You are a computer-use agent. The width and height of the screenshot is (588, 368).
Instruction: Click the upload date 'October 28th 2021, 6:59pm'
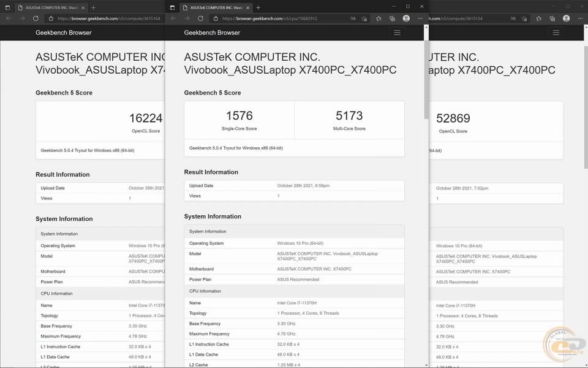[303, 185]
